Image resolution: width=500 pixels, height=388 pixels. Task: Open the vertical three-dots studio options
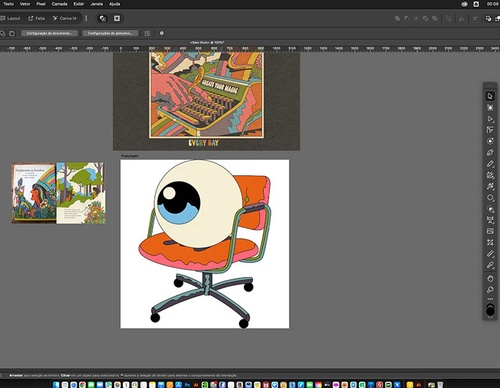86,18
